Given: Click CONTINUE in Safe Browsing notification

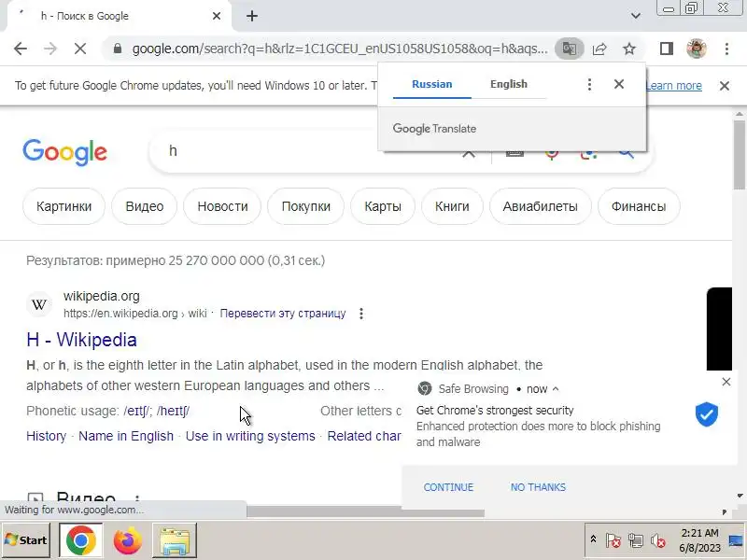Looking at the screenshot, I should [x=448, y=487].
